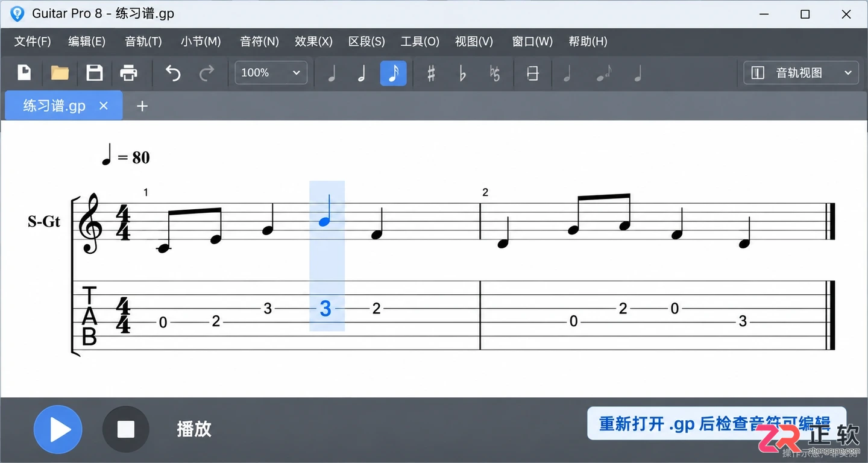Viewport: 868px width, 463px height.
Task: Start playback with the blue play button
Action: click(x=58, y=430)
